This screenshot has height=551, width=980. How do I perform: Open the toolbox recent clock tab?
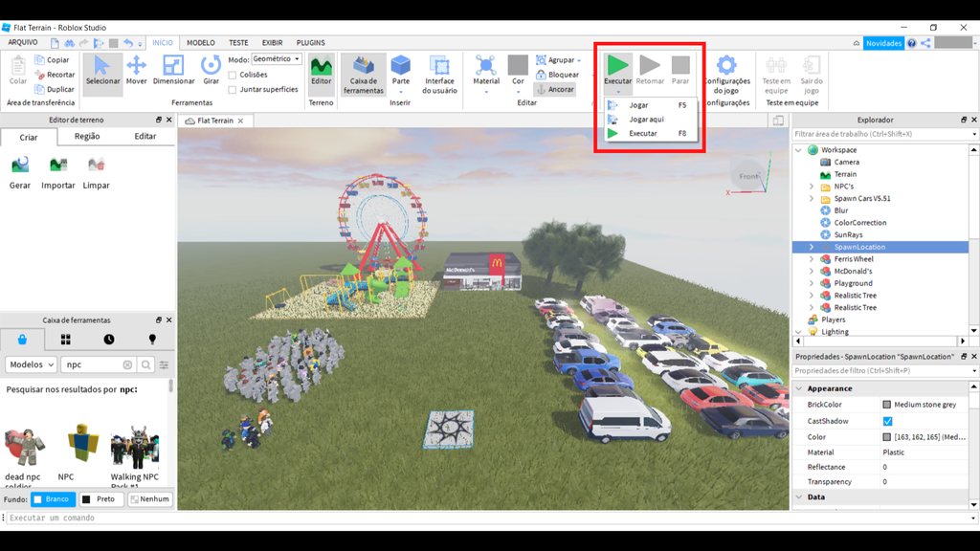click(x=109, y=340)
